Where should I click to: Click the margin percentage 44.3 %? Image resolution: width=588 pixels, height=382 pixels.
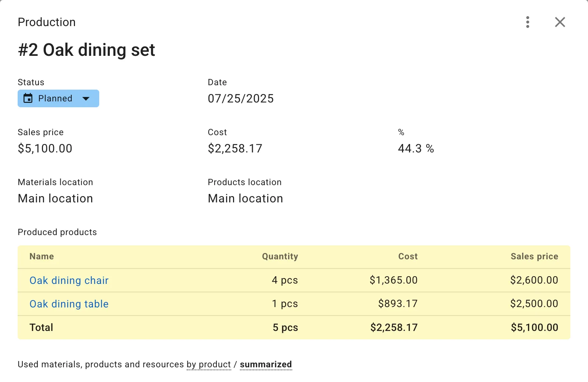[415, 148]
